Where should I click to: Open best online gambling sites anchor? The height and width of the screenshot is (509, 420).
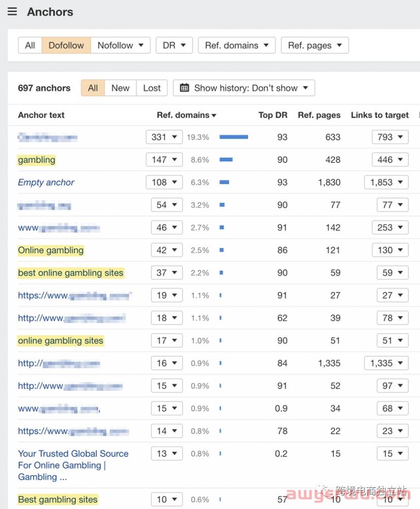[x=70, y=273]
